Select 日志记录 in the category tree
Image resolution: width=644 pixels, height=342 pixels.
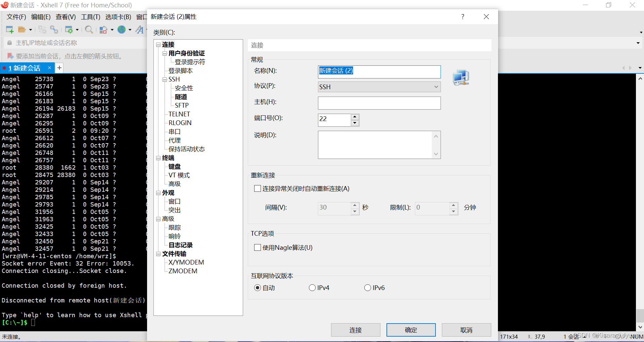click(181, 245)
